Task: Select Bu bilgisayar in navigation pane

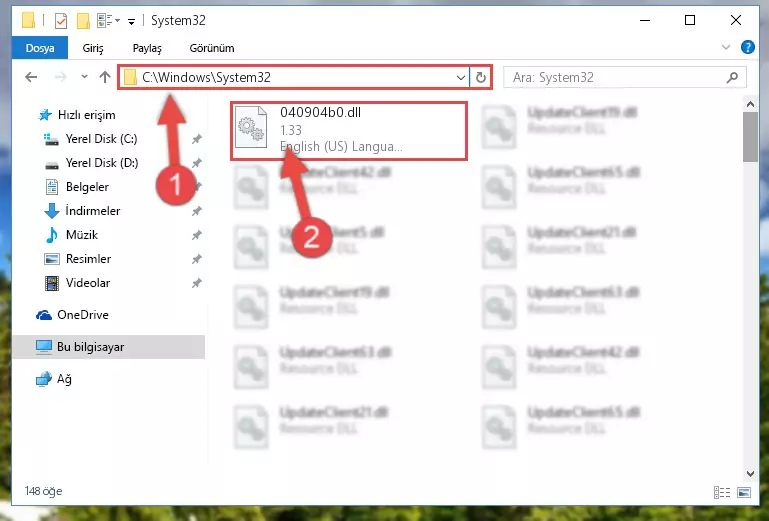Action: pos(108,347)
